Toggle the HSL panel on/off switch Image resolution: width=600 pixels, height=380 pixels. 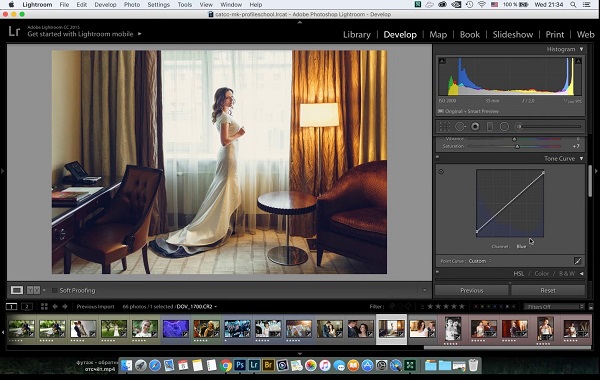(x=438, y=272)
